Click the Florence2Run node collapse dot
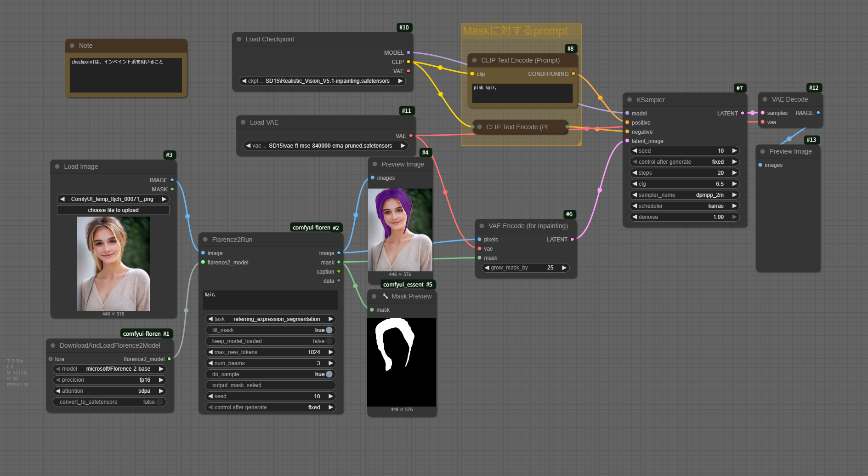 click(x=205, y=240)
